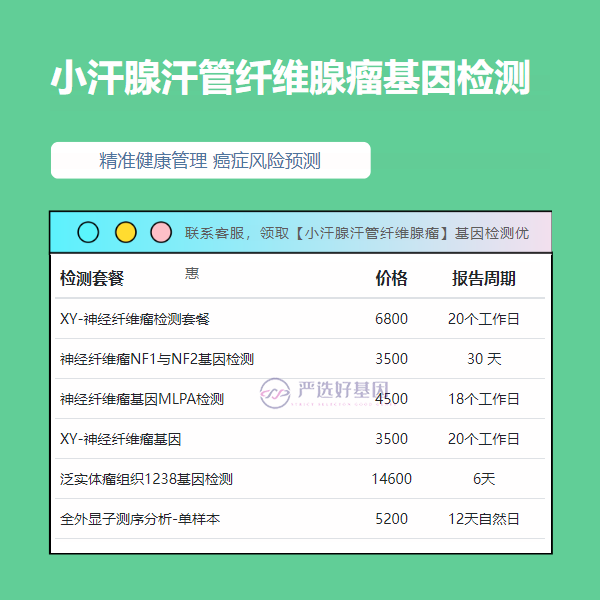This screenshot has height=600, width=600.
Task: Click the 3500 price in the NF1与NF2 row
Action: 391,359
